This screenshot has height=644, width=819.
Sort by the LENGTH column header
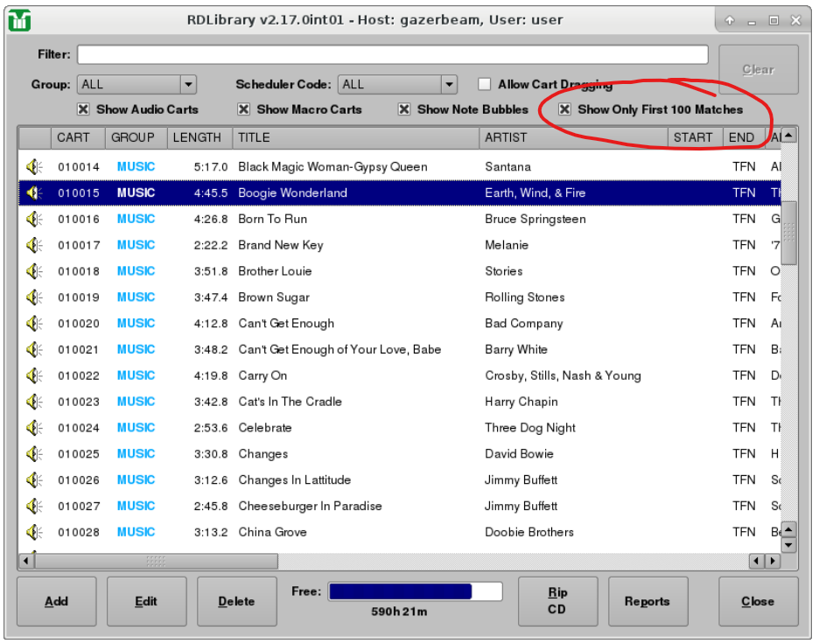tap(199, 137)
